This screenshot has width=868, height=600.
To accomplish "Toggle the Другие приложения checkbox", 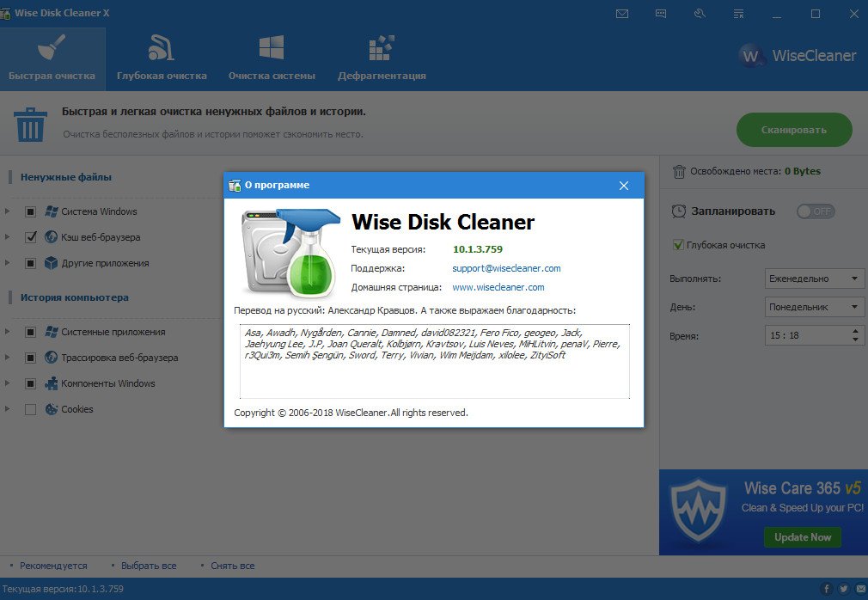I will (x=30, y=263).
